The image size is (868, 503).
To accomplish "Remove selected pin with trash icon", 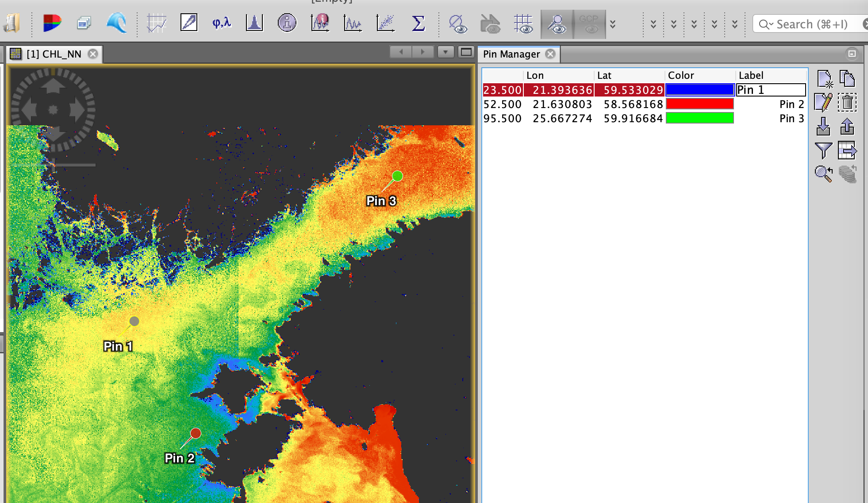I will pyautogui.click(x=847, y=103).
